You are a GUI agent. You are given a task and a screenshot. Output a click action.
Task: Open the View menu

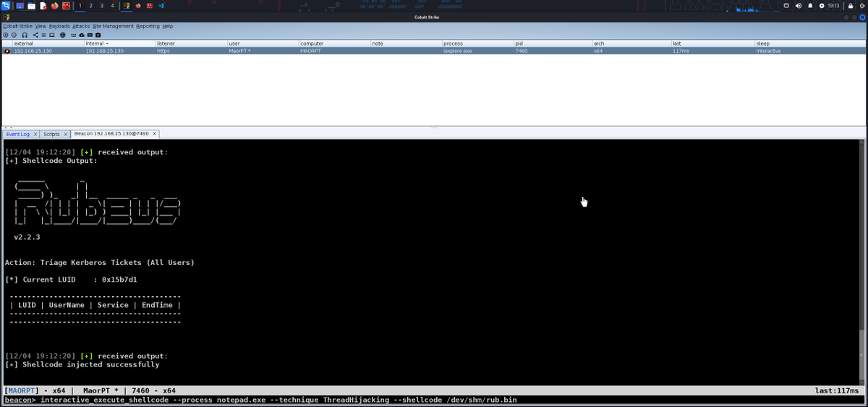[x=41, y=26]
